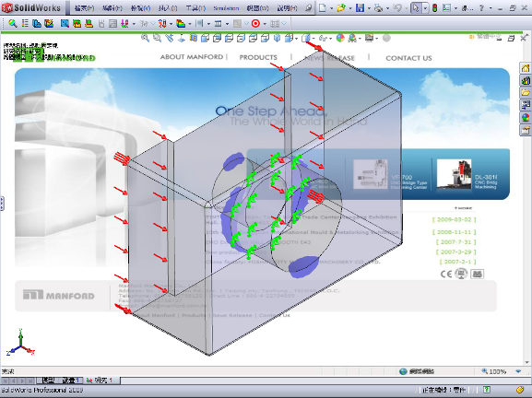The image size is (532, 398).
Task: Open the Window menu with (W)
Action: click(x=258, y=8)
